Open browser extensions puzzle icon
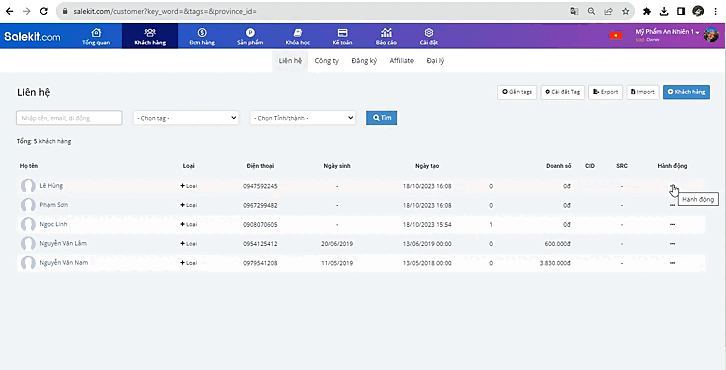This screenshot has width=726, height=370. click(647, 11)
